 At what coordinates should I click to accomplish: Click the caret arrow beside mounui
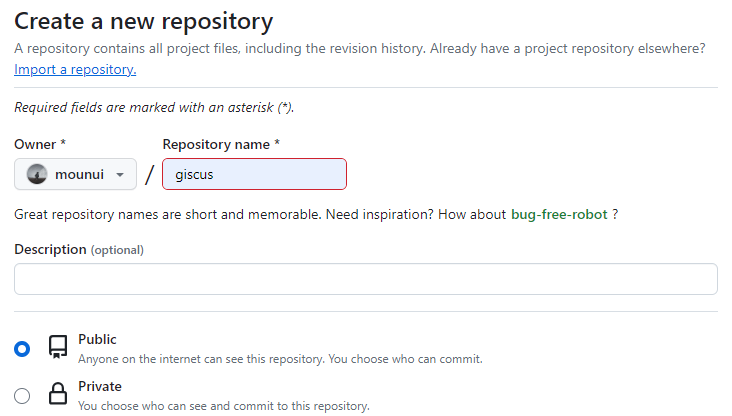click(x=121, y=174)
